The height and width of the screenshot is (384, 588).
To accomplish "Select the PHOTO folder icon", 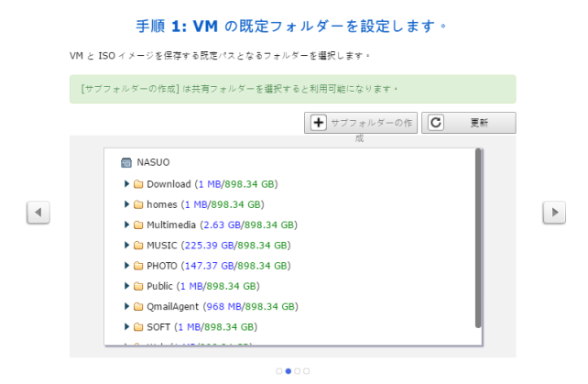I will 138,266.
